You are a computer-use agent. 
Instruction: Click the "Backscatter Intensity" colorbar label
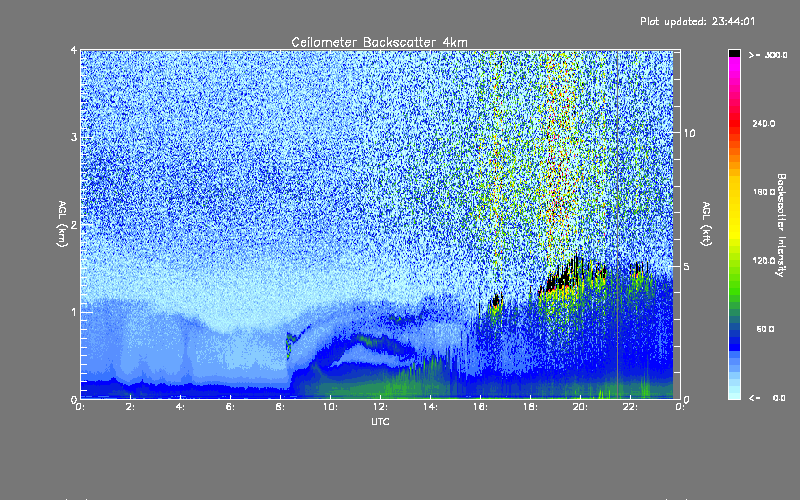(x=781, y=225)
